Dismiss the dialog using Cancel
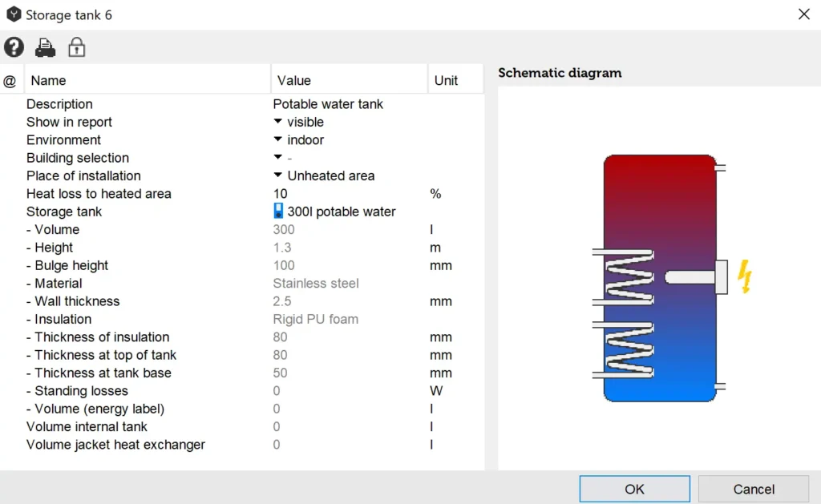This screenshot has width=821, height=504. click(x=753, y=489)
